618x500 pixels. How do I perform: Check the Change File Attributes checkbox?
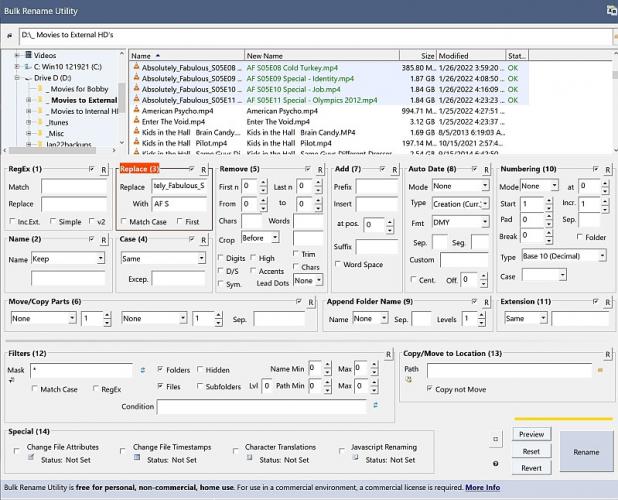[17, 449]
